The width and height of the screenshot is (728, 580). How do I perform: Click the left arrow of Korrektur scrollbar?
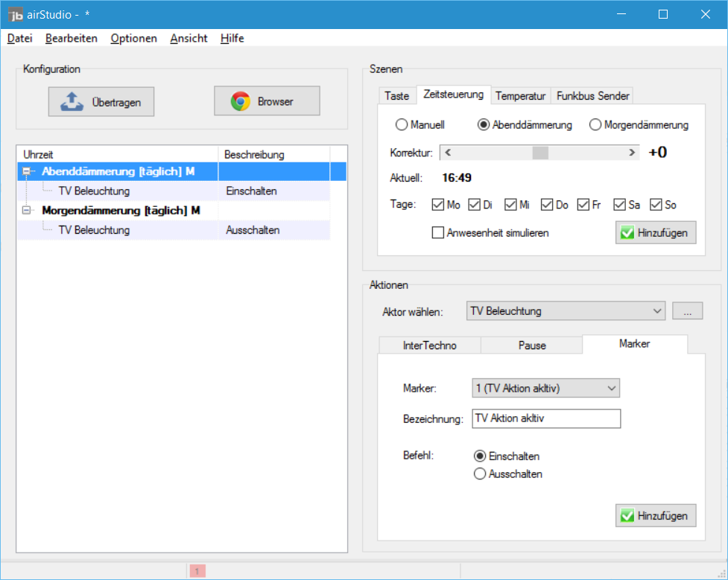coord(447,152)
